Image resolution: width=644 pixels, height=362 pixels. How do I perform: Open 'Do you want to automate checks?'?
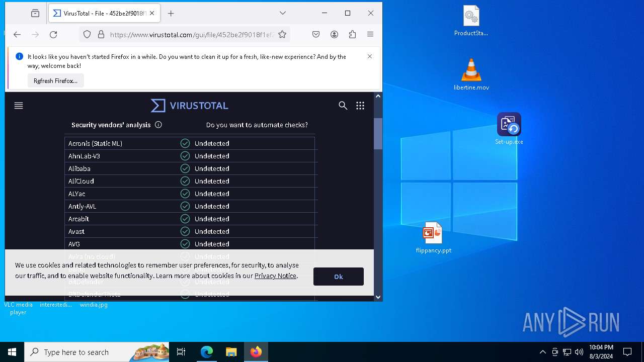pyautogui.click(x=257, y=125)
